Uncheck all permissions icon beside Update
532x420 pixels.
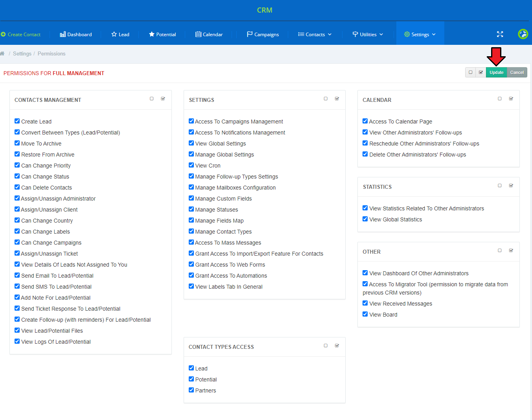coord(470,72)
